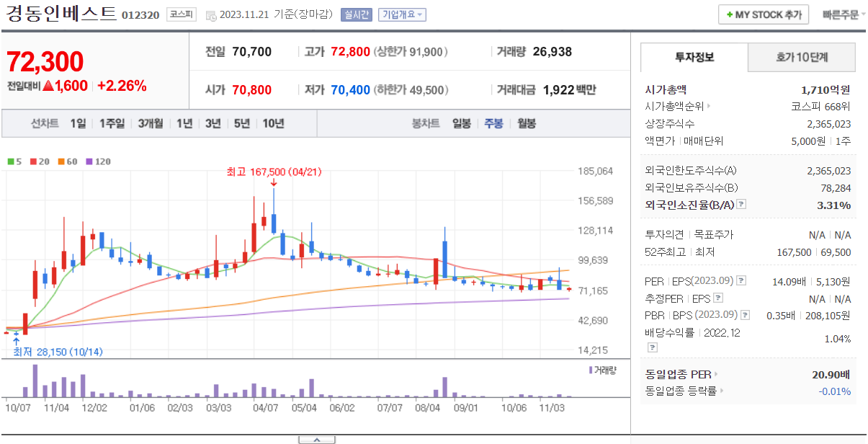This screenshot has width=868, height=444.
Task: Click the 거래대금 value 1,922 백만
Action: (570, 90)
